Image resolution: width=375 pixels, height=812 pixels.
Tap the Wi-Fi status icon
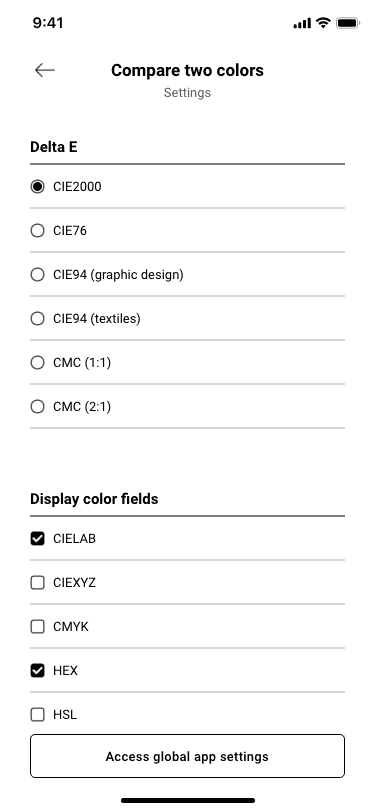[x=323, y=23]
